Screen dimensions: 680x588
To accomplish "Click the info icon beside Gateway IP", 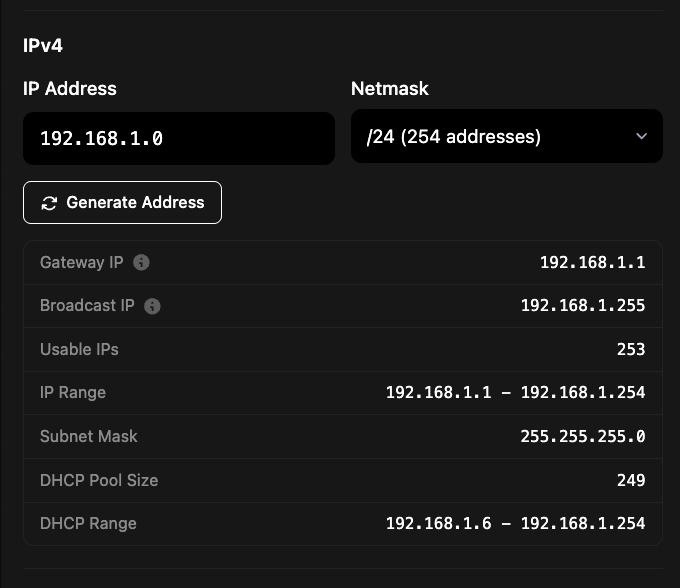I will pos(142,263).
